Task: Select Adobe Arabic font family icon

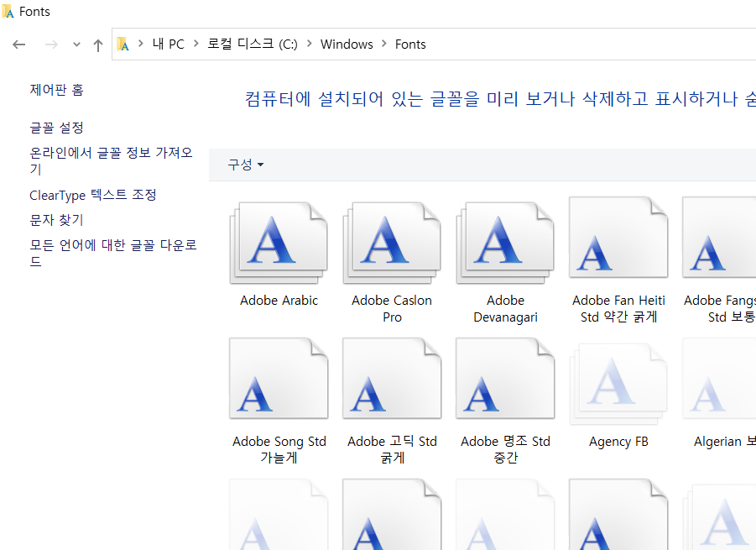Action: coord(279,243)
